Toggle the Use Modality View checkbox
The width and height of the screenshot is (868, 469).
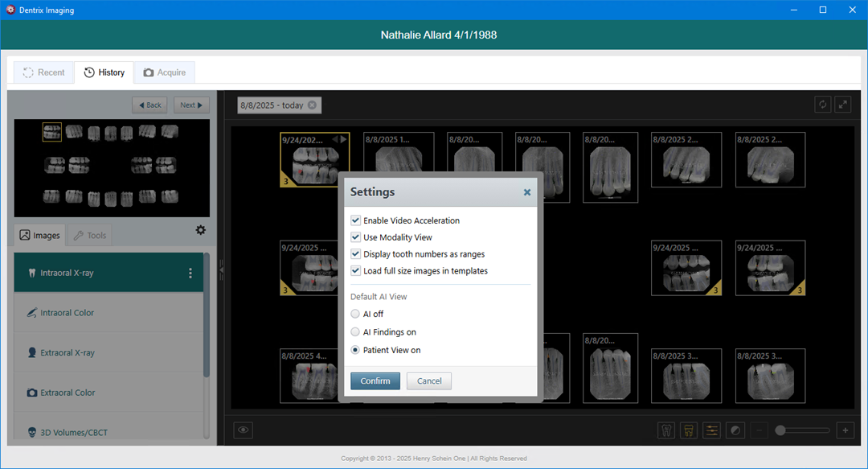[x=356, y=237]
